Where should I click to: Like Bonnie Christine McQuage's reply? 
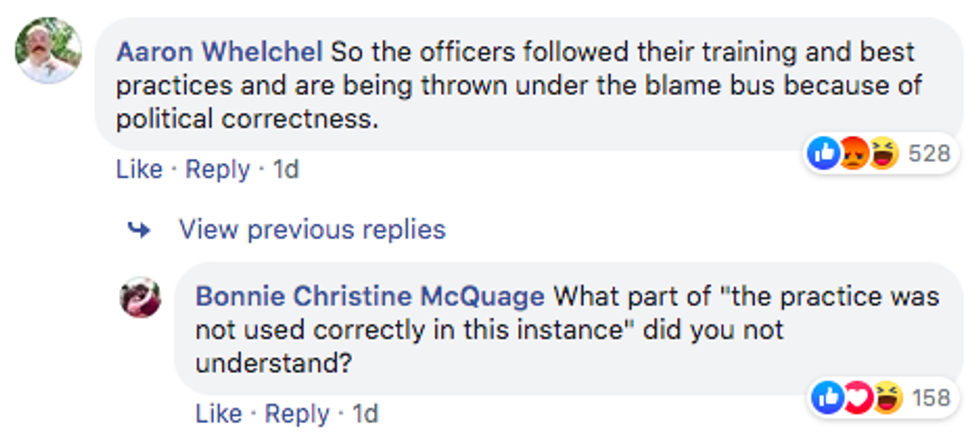pyautogui.click(x=217, y=414)
